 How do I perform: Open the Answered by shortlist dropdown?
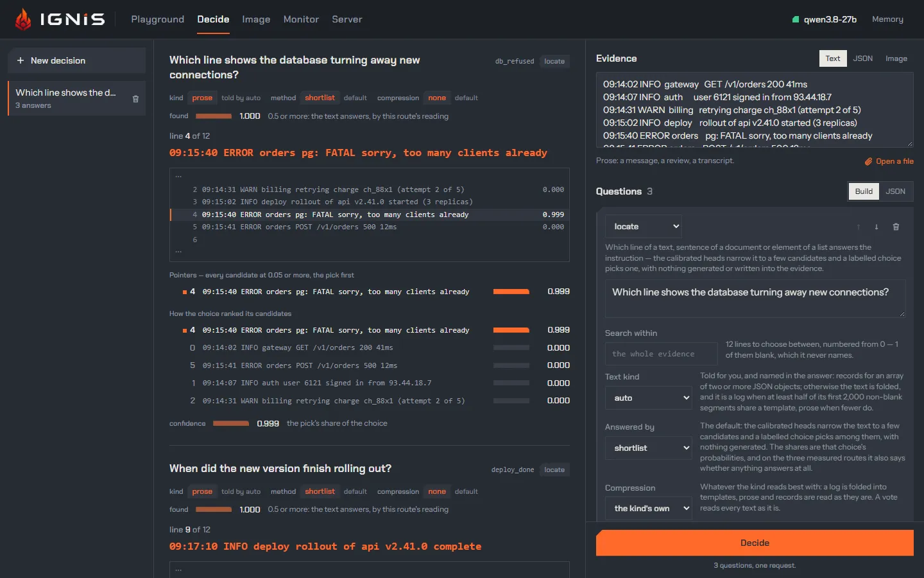pos(649,448)
